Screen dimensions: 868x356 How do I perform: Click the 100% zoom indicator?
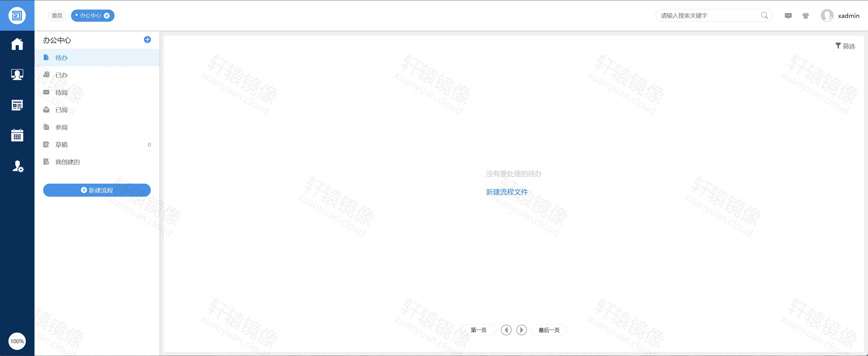click(x=17, y=341)
